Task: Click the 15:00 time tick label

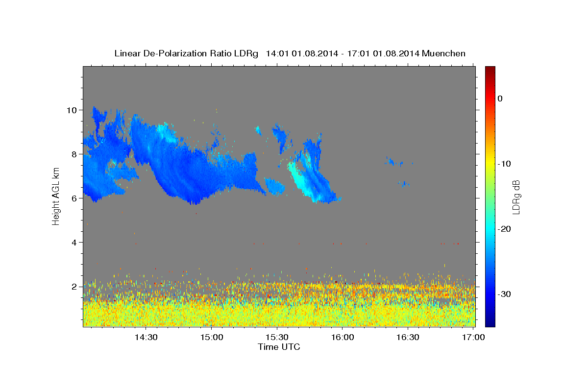Action: [x=211, y=337]
